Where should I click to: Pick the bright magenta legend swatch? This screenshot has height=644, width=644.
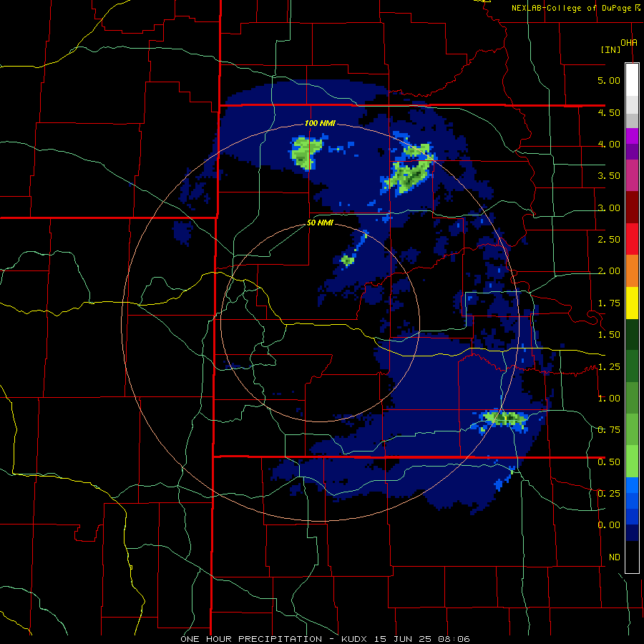click(632, 136)
